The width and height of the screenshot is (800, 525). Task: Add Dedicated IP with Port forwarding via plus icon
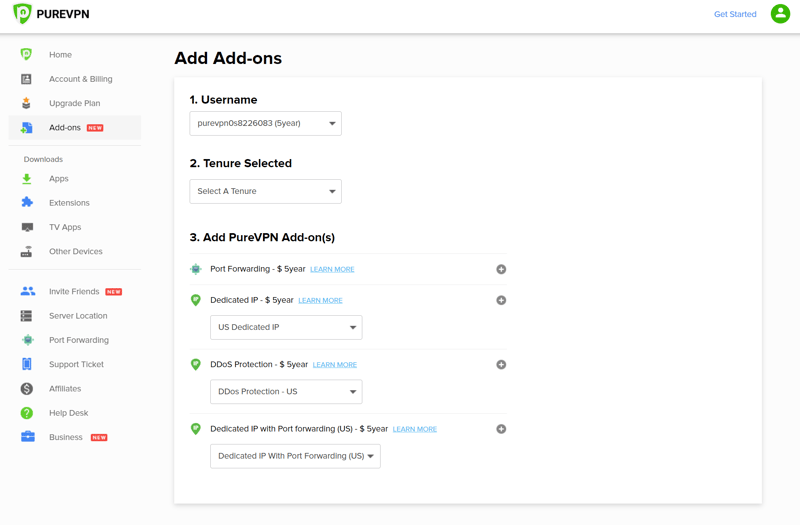click(x=501, y=429)
